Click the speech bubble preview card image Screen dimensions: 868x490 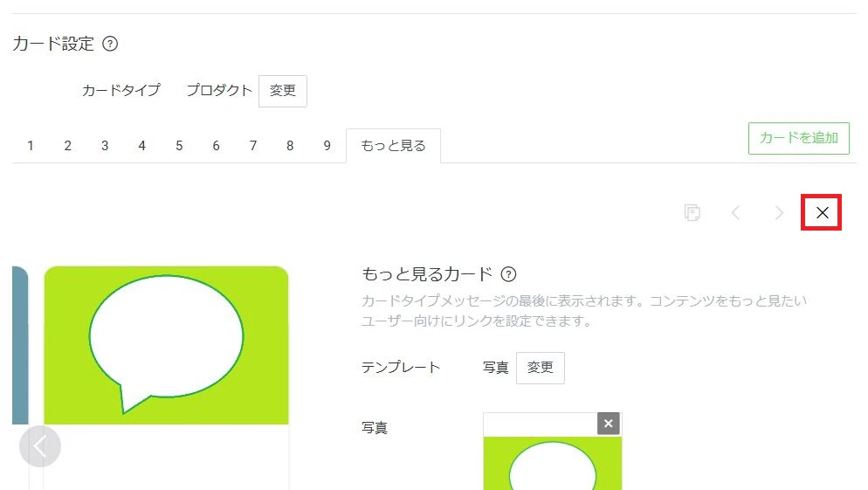tap(166, 345)
